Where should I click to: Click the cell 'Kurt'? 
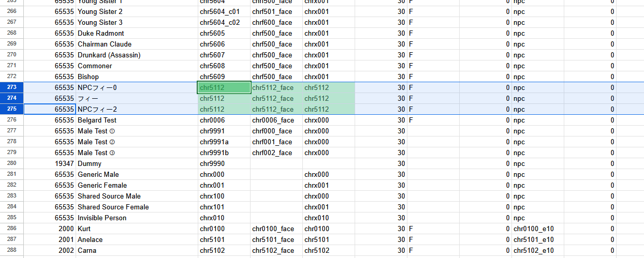(137, 229)
